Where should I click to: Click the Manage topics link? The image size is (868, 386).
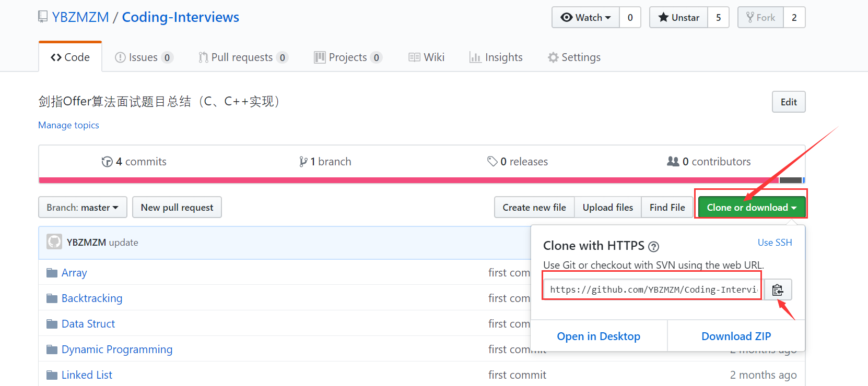[x=68, y=125]
